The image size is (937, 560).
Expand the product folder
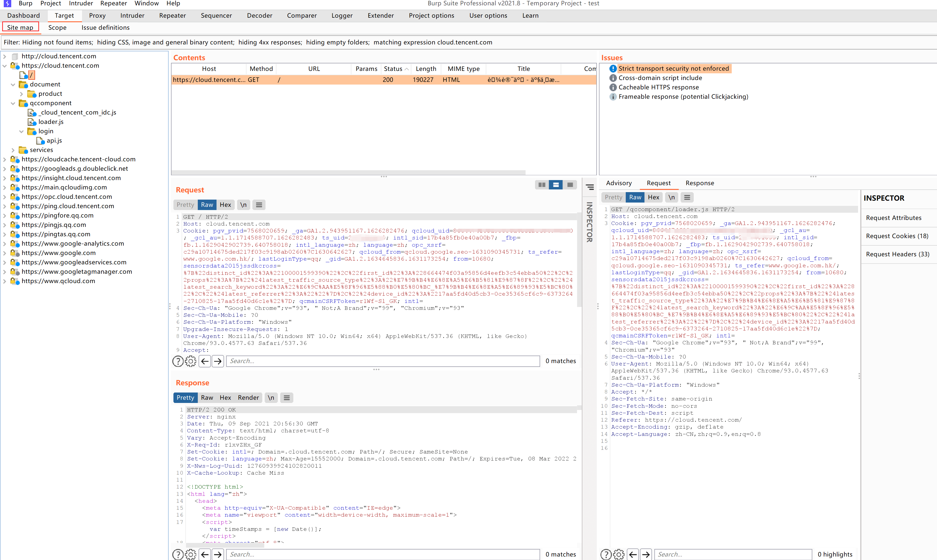[21, 94]
